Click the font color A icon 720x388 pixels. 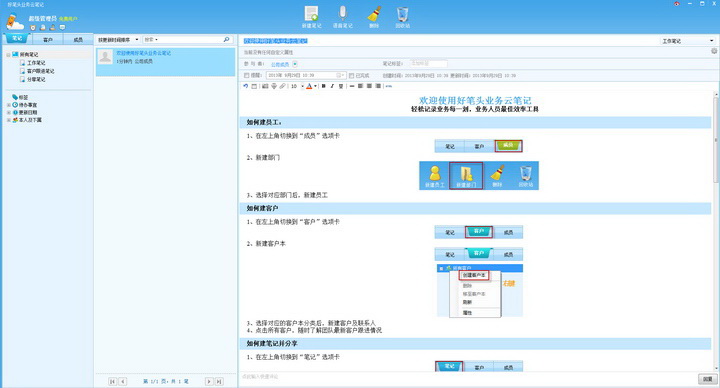[x=309, y=86]
